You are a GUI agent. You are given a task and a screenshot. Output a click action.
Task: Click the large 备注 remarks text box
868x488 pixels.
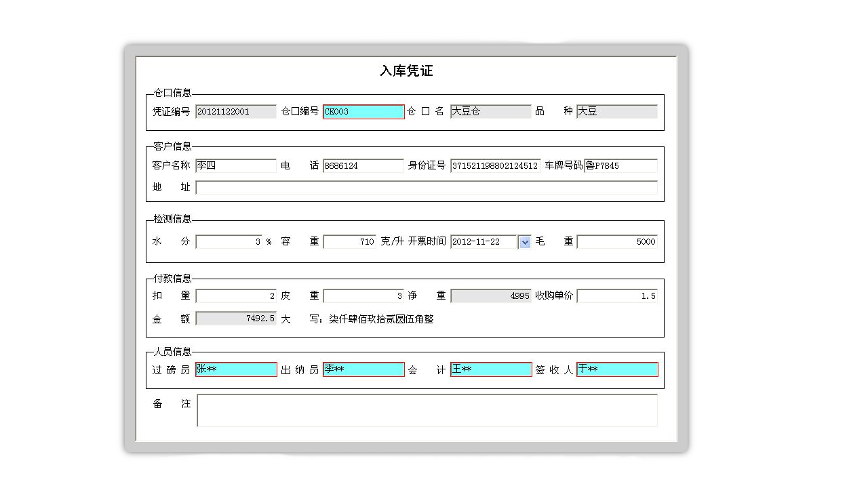tap(427, 411)
